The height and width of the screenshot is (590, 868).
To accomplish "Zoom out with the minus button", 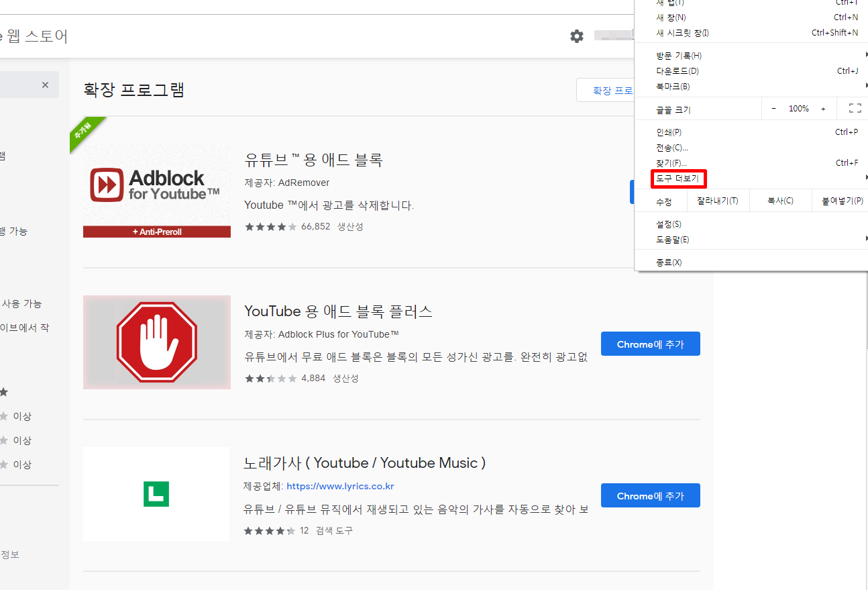I will click(773, 109).
